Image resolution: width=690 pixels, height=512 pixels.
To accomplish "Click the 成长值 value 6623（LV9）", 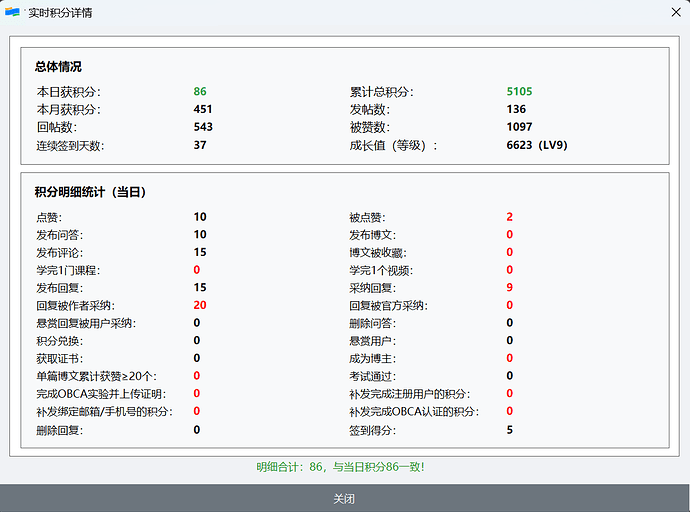I will (x=537, y=145).
